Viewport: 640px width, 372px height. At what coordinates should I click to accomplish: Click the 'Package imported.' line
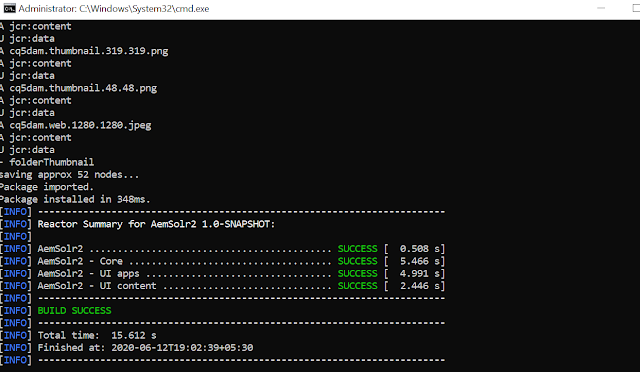(47, 187)
